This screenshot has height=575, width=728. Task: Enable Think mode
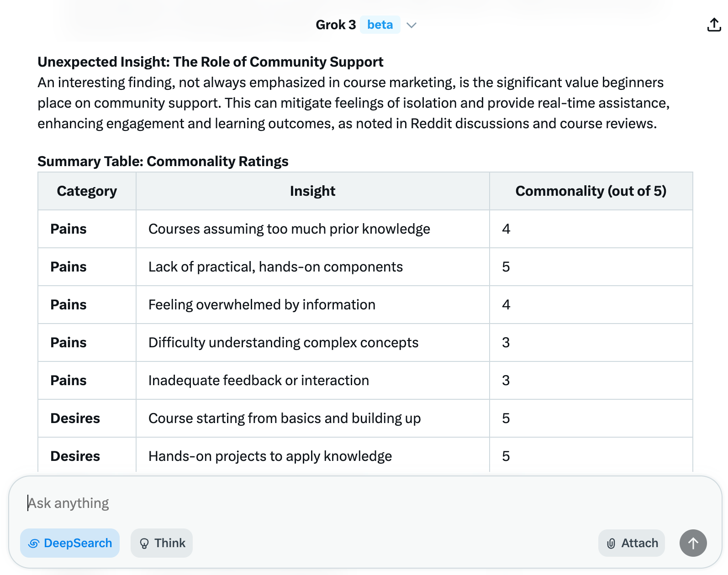[162, 543]
